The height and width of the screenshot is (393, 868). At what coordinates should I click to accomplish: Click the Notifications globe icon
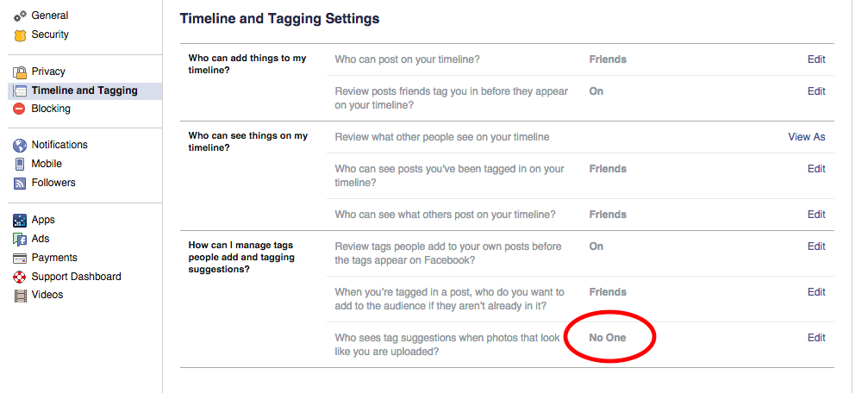pyautogui.click(x=20, y=146)
